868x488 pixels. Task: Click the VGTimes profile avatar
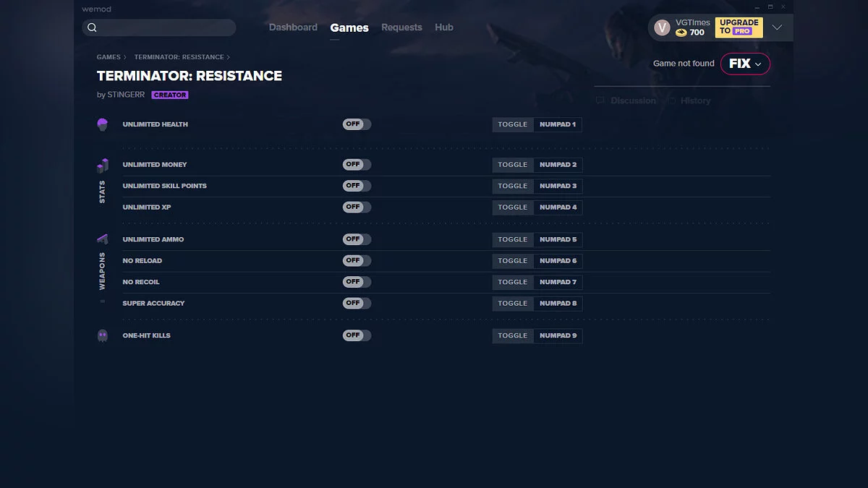click(x=661, y=27)
